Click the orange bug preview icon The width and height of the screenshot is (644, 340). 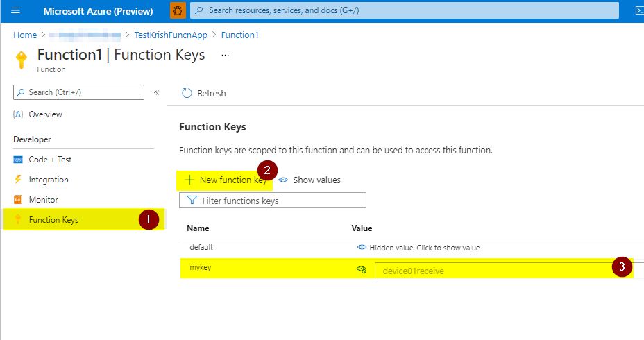point(178,10)
